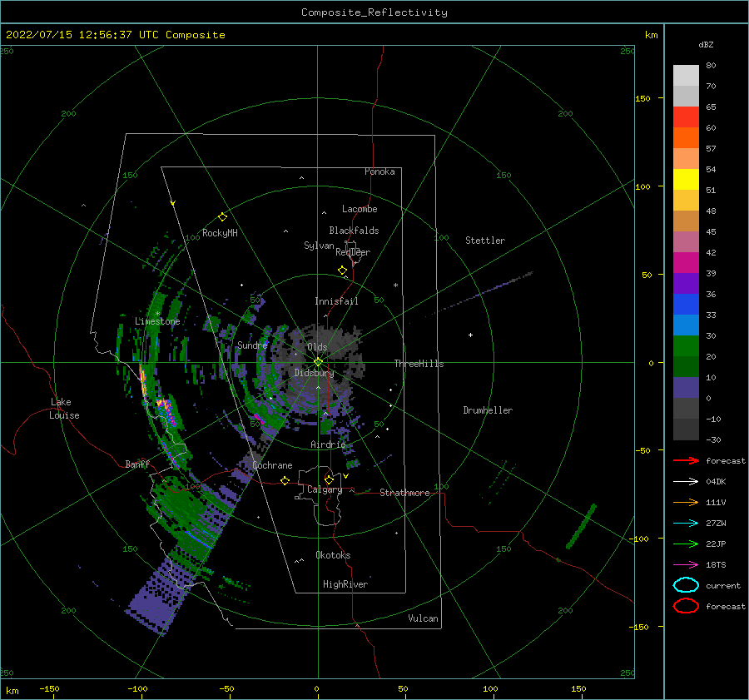Click the radar center marker at Olds
The image size is (749, 700).
(x=318, y=362)
